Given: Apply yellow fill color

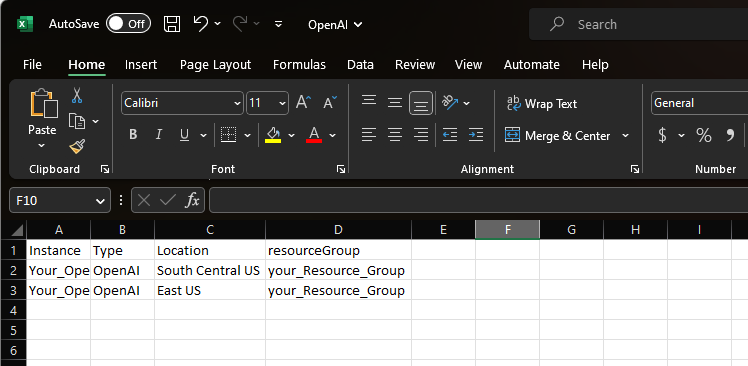Looking at the screenshot, I should tap(273, 135).
